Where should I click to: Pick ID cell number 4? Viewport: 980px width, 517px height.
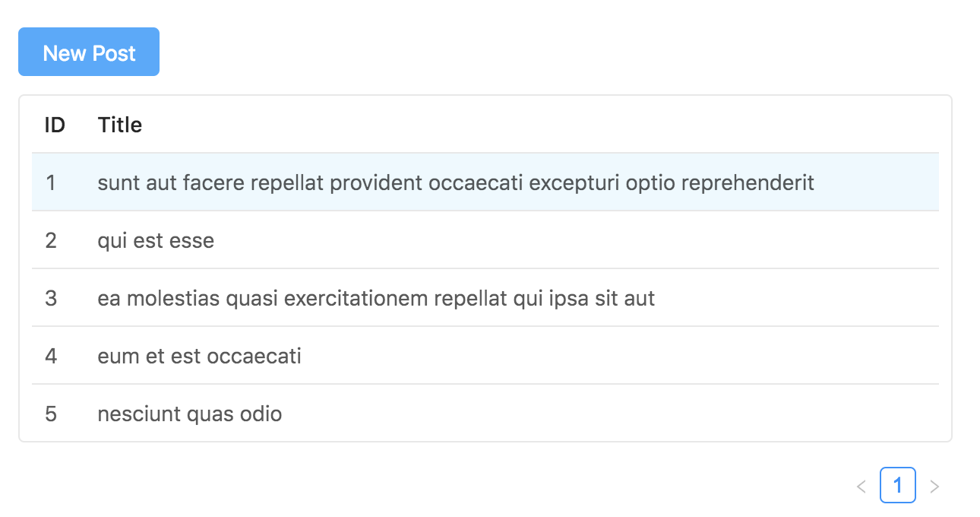(51, 356)
